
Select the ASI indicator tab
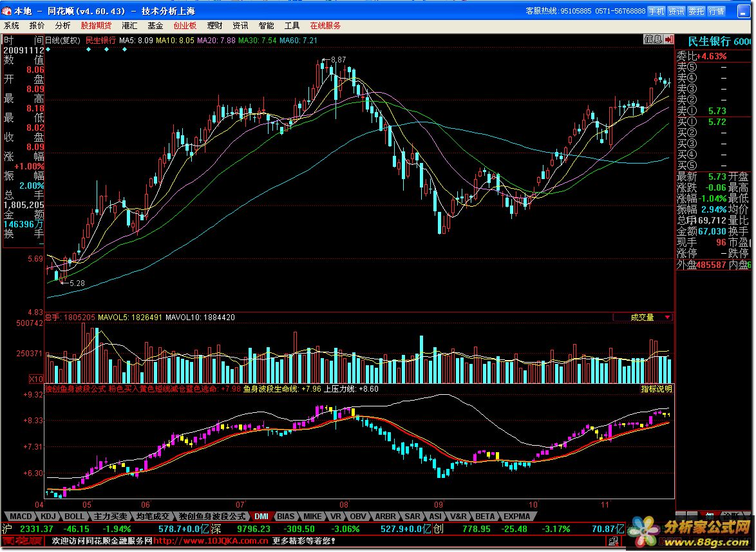click(435, 517)
